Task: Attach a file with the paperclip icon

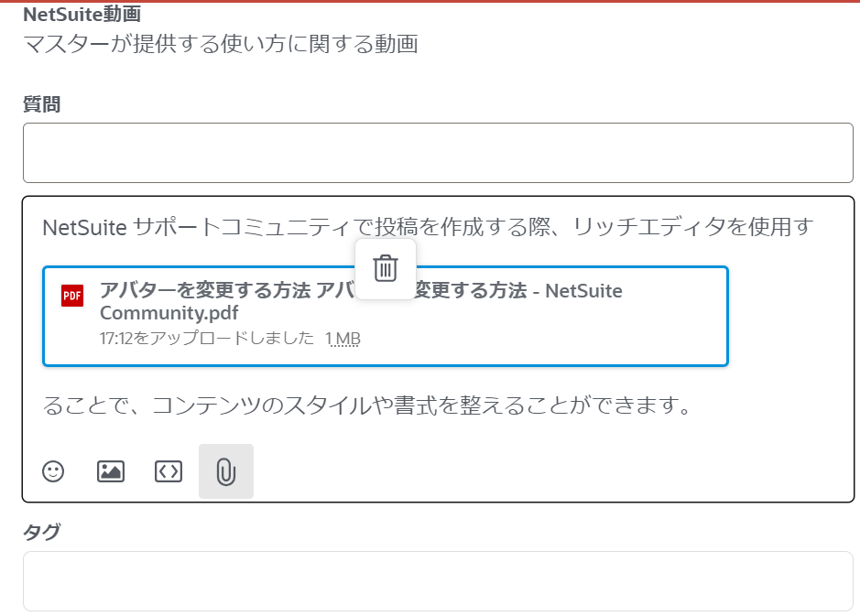Action: (x=226, y=471)
